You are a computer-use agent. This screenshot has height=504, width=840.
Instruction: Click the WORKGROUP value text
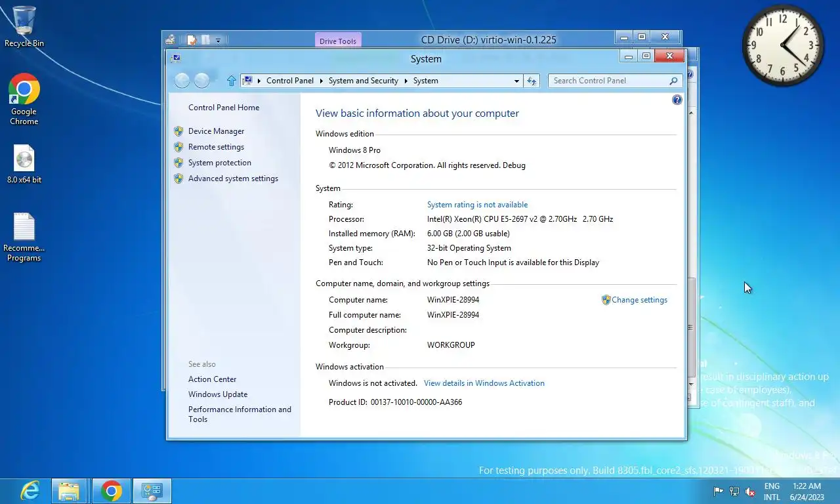point(451,345)
